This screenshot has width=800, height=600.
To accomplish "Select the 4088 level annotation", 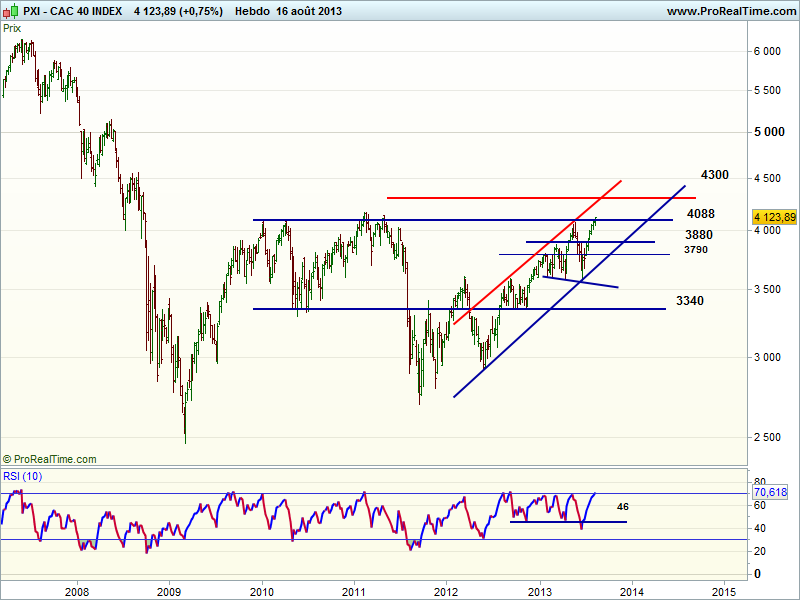I will [700, 214].
